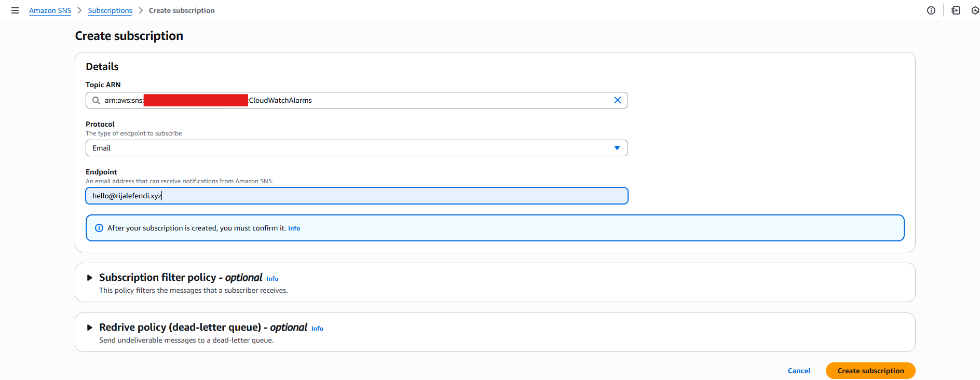This screenshot has height=380, width=980.
Task: Open Info link for Redrive policy
Action: 317,329
